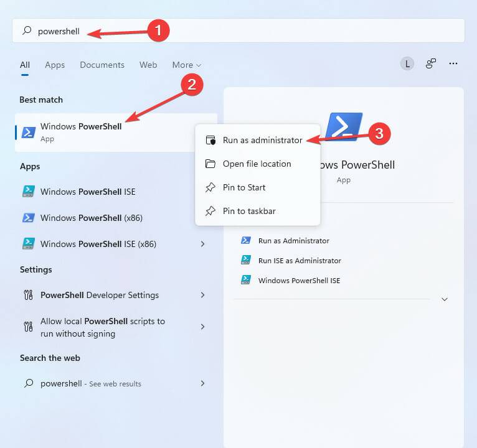Click the Windows PowerShell best match icon
The height and width of the screenshot is (448, 477).
coord(28,133)
